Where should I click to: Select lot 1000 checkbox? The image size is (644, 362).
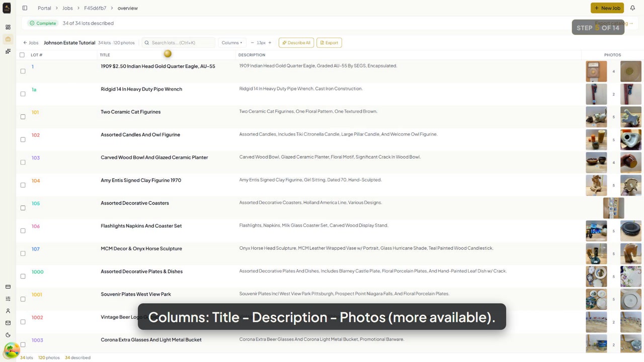coord(23,276)
